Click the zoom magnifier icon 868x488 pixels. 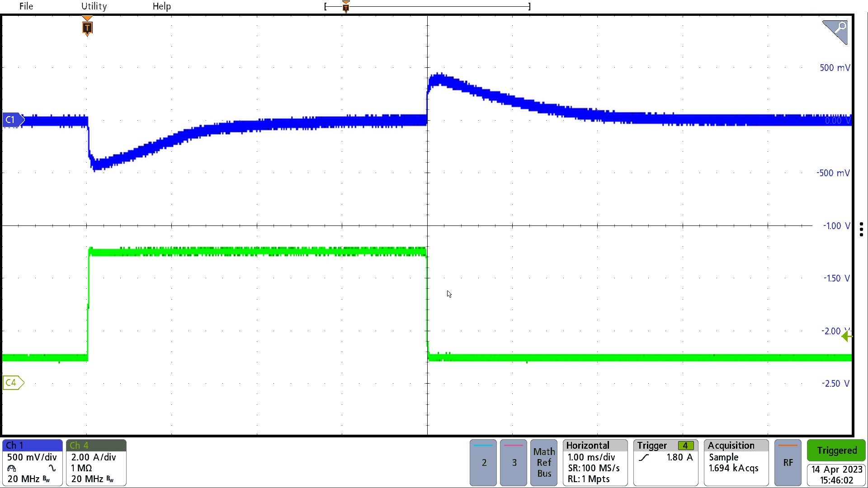coord(835,32)
